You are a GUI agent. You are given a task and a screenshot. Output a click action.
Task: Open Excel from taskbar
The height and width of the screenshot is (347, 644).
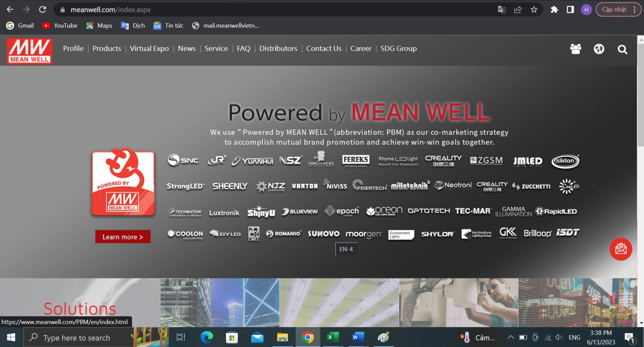click(x=333, y=338)
